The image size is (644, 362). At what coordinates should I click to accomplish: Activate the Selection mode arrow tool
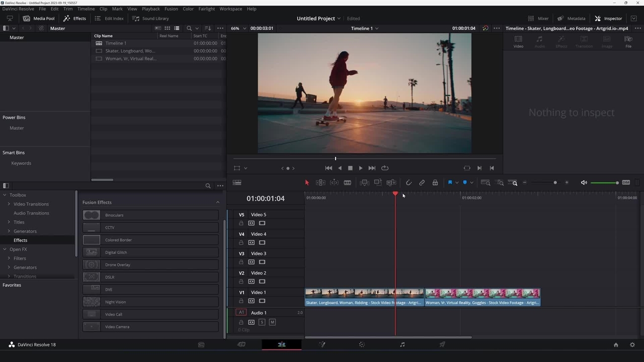pos(307,183)
